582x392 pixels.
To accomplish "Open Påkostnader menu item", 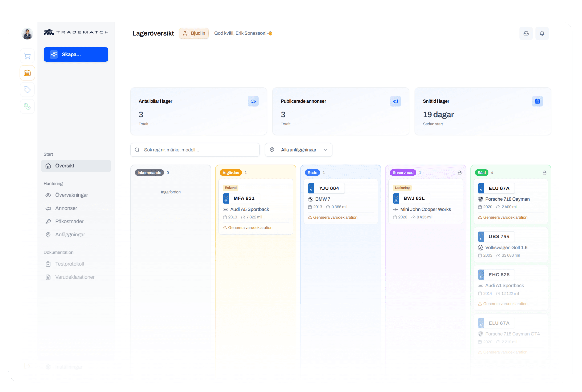I will coord(69,221).
